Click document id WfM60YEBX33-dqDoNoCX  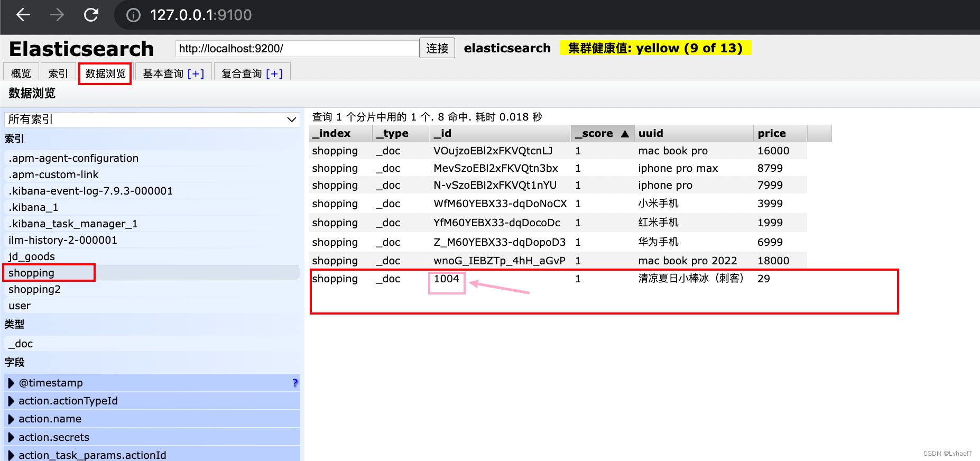(x=500, y=204)
